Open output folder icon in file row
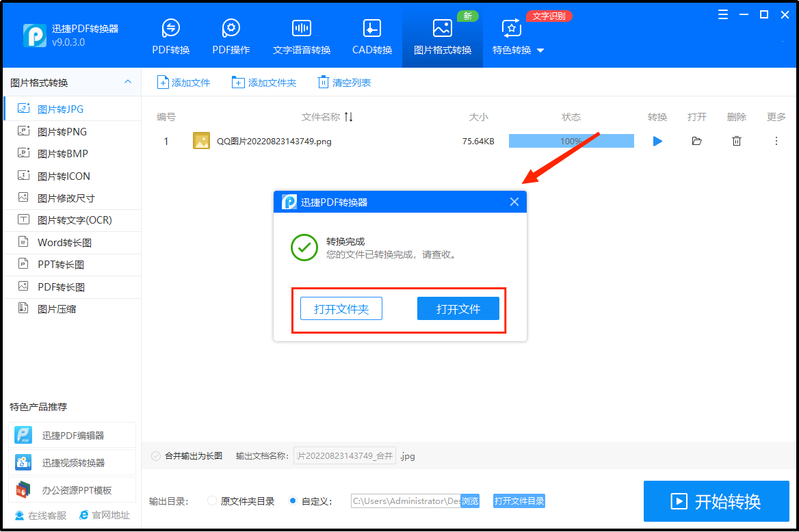This screenshot has width=799, height=532. [x=696, y=142]
